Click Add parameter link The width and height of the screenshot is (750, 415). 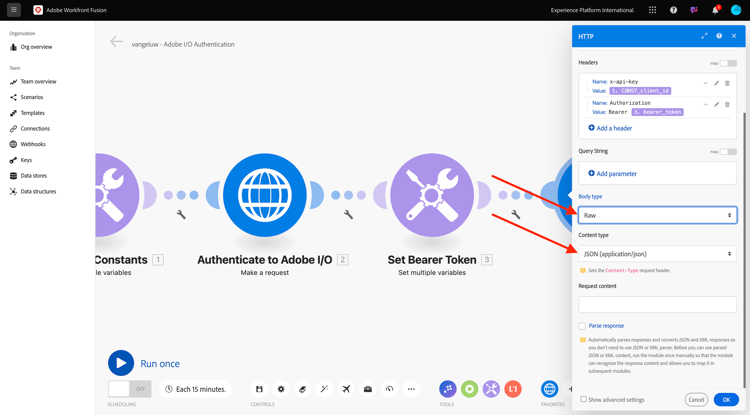coord(613,174)
